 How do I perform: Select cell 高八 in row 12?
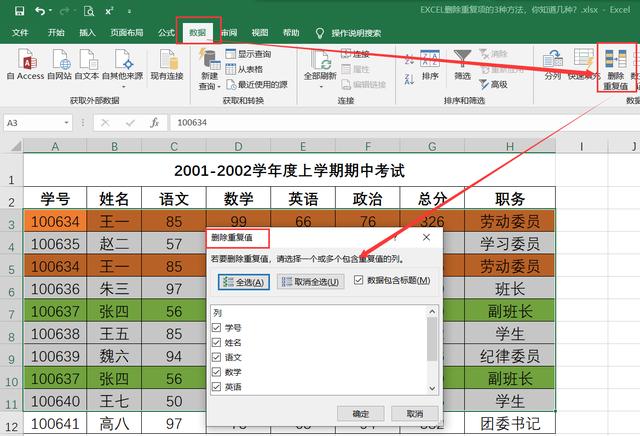tap(114, 424)
